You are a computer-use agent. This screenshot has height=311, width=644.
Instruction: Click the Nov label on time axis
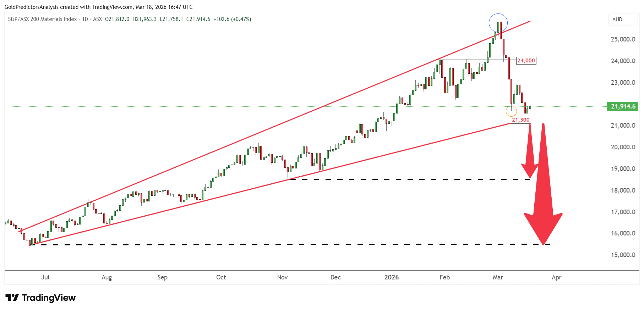point(282,277)
